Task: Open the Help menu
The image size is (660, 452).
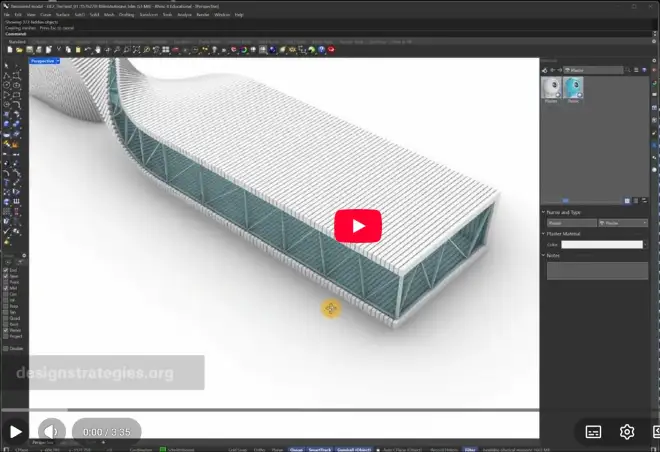Action: pyautogui.click(x=239, y=15)
